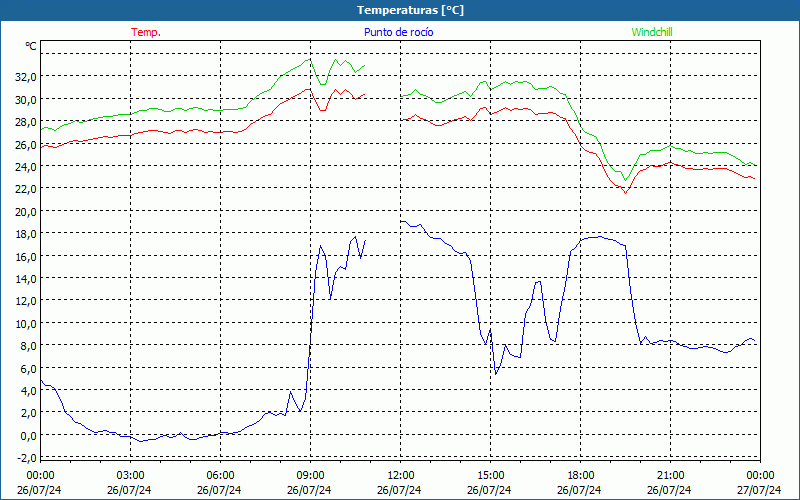Click the 06:00 time axis label
This screenshot has height=500, width=800.
pos(220,476)
